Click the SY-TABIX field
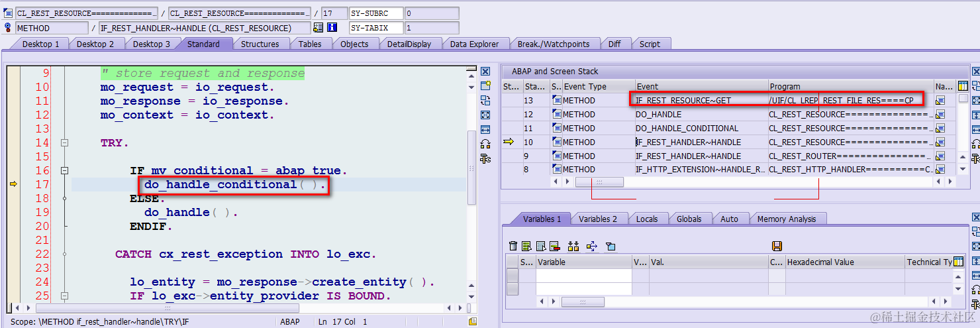The width and height of the screenshot is (980, 328). pos(375,28)
